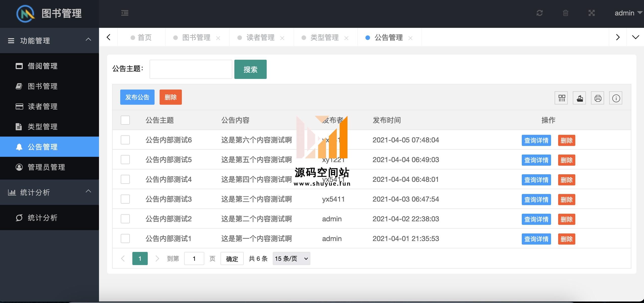Focus the page-jump number input
644x303 pixels.
click(x=194, y=258)
